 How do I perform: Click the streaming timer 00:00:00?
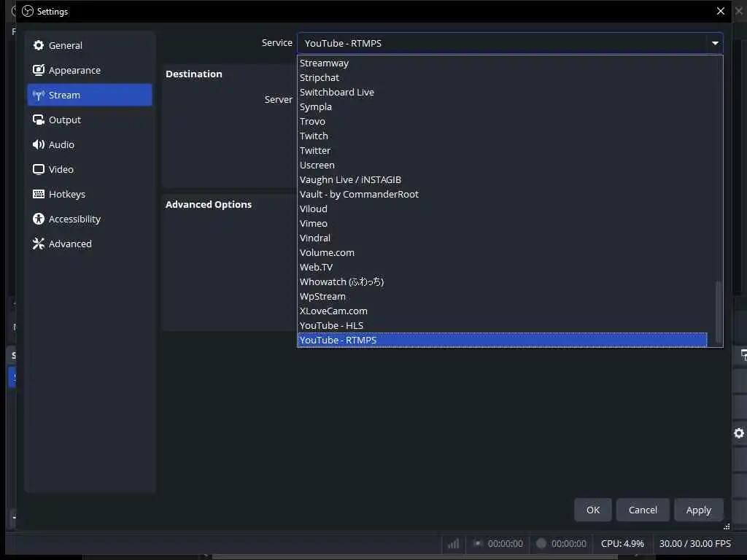[505, 543]
